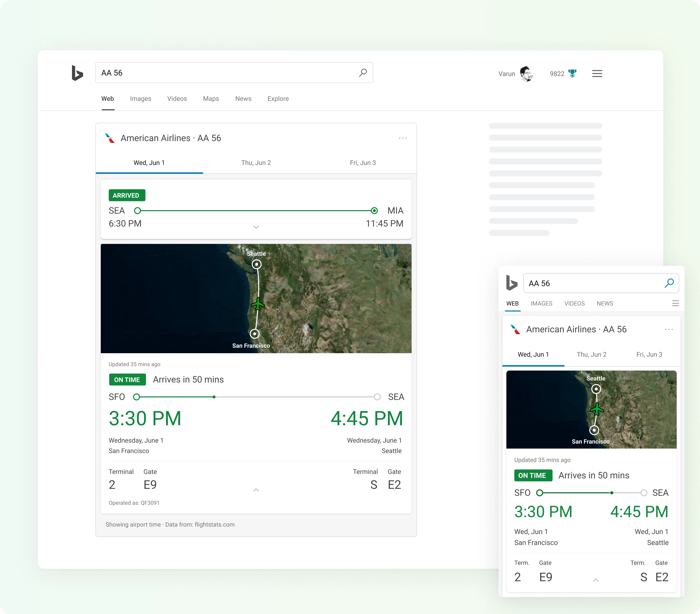This screenshot has width=700, height=614.
Task: Open more options dots on desktop flight card
Action: (x=403, y=138)
